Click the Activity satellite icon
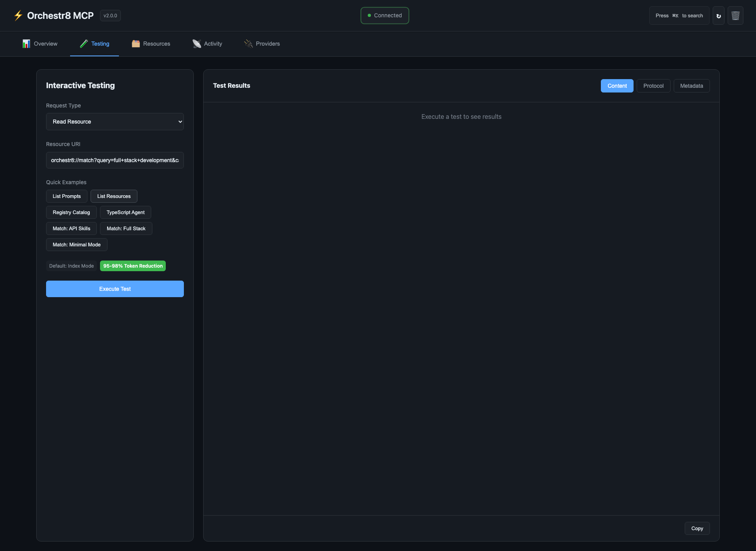Screen dimensions: 756x551 (x=196, y=44)
